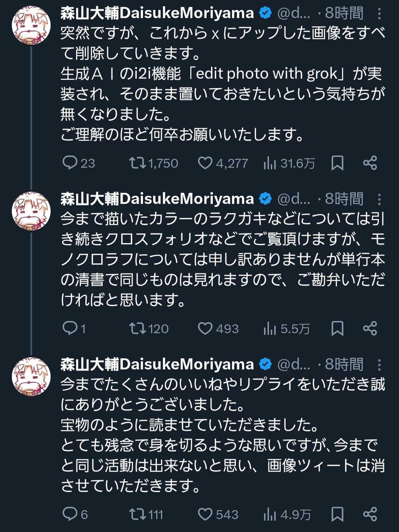Share the third tweet
The image size is (399, 532).
point(370,514)
